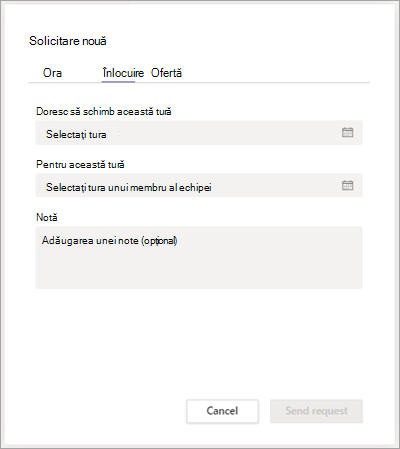Click the Doresc să schimb această tură label
This screenshot has height=449, width=400.
click(x=104, y=111)
